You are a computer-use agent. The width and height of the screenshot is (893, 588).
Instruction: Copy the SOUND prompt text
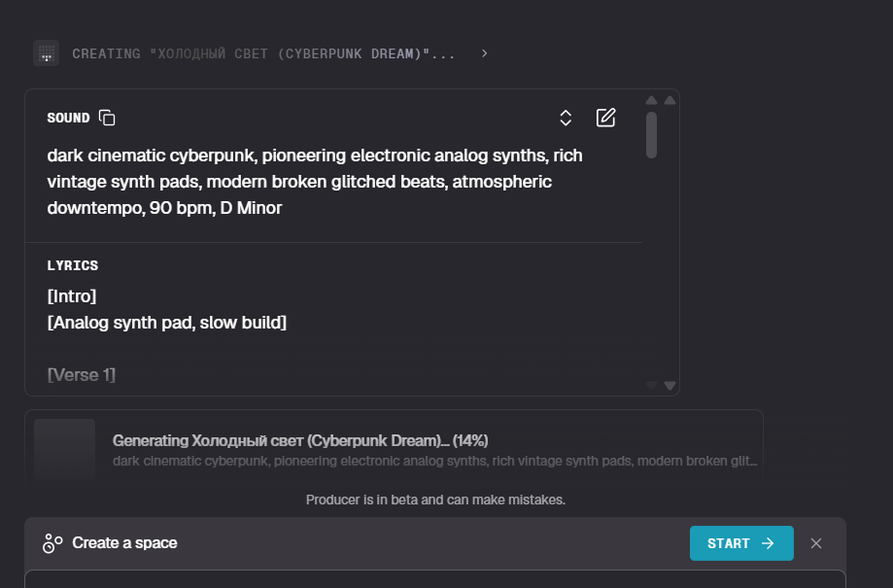(x=108, y=118)
